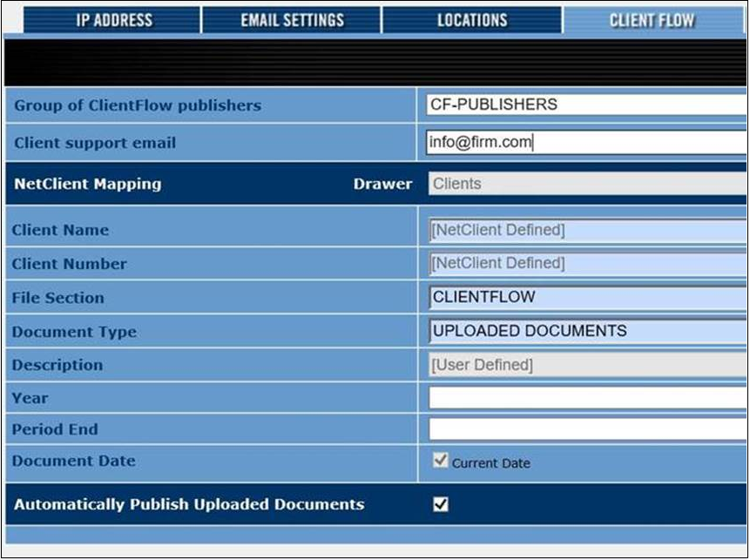The width and height of the screenshot is (750, 560).
Task: Click into the Client Number field
Action: 585,263
